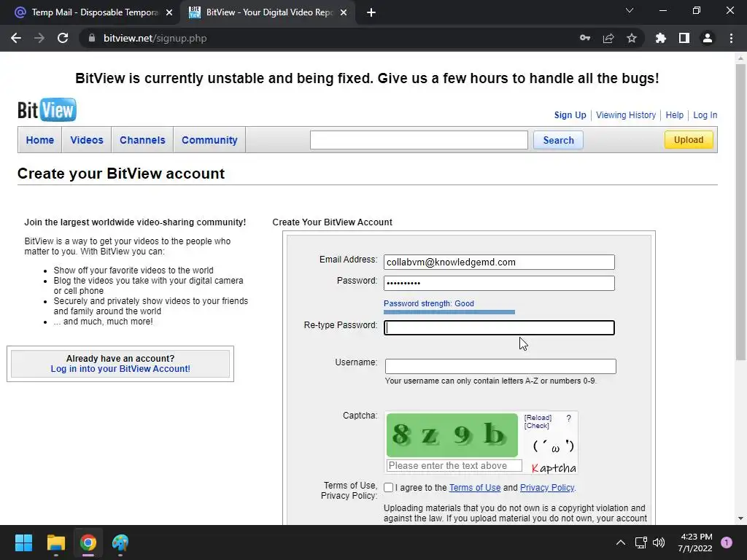Close the BitView tab
The width and height of the screenshot is (747, 560).
tap(344, 12)
